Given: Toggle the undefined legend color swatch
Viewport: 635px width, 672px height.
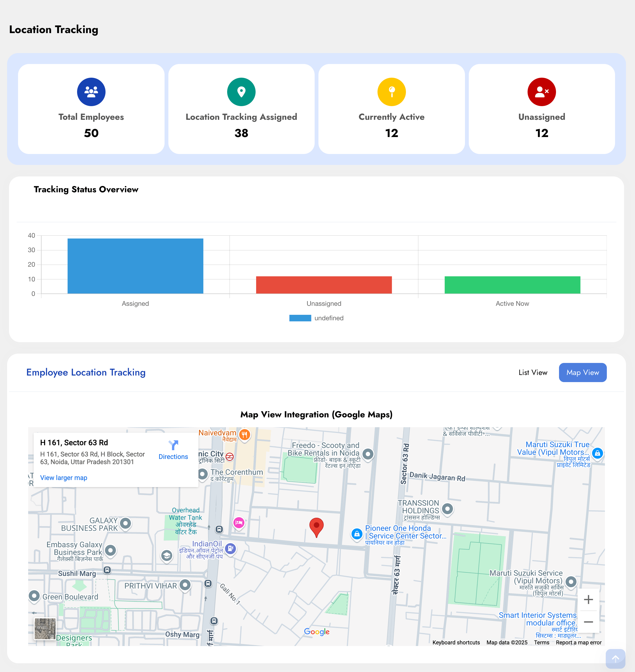Looking at the screenshot, I should coord(300,318).
